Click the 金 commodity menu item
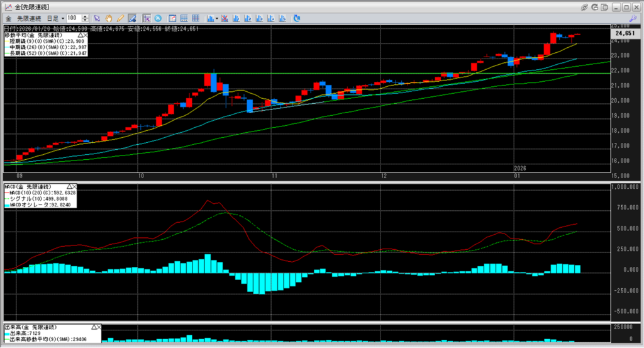Viewport: 644px width, 348px height. click(8, 18)
